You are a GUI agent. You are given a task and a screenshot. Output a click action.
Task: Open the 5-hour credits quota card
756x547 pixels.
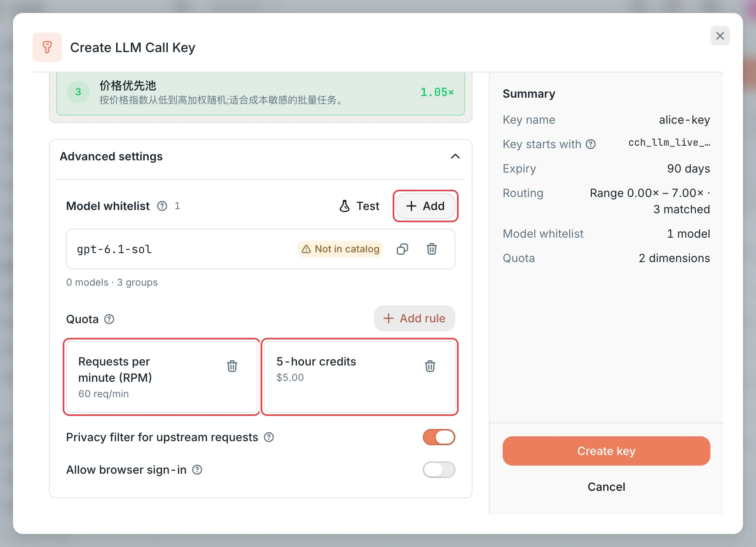click(x=359, y=377)
